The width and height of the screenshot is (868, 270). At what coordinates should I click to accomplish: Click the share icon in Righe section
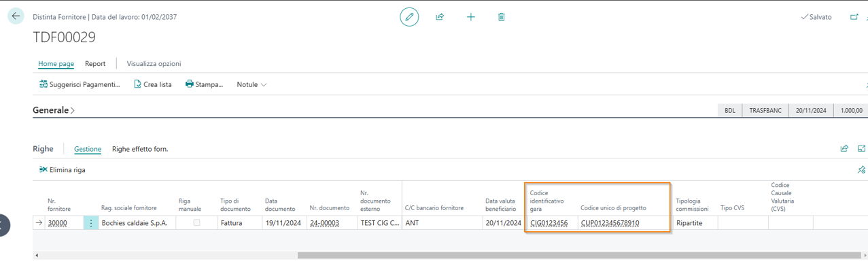coord(844,149)
